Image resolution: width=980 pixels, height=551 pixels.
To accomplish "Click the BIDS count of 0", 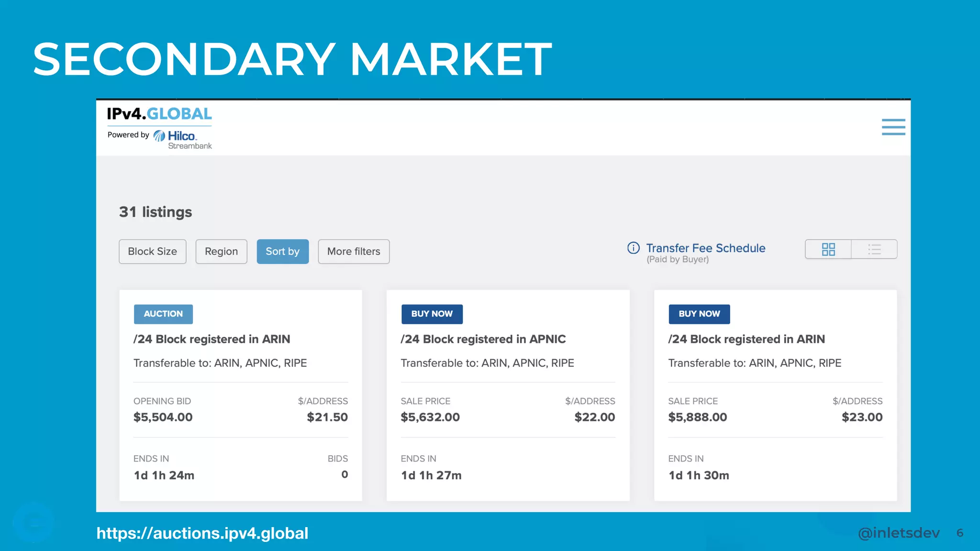I will point(345,474).
